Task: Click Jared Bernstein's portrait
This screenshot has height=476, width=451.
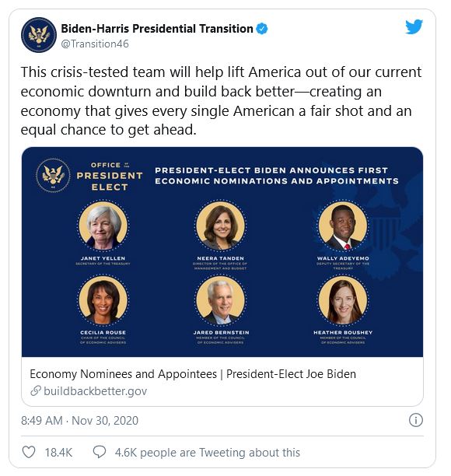Action: [x=220, y=300]
